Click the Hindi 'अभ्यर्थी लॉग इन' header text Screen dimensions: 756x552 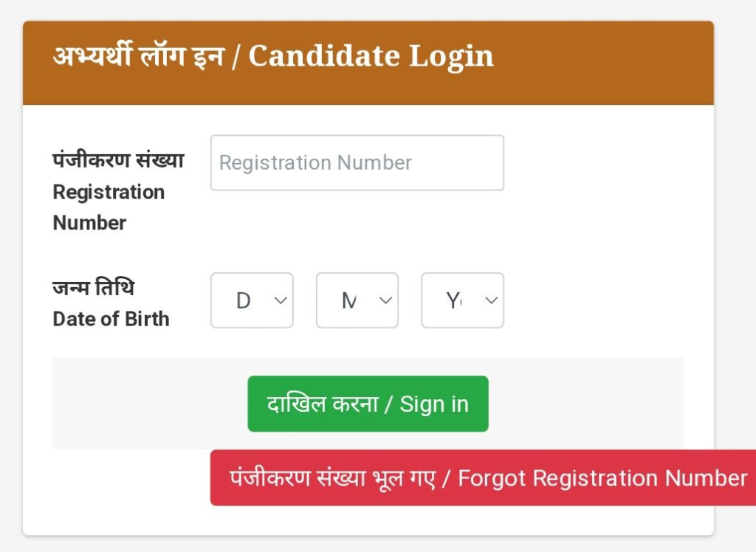138,56
